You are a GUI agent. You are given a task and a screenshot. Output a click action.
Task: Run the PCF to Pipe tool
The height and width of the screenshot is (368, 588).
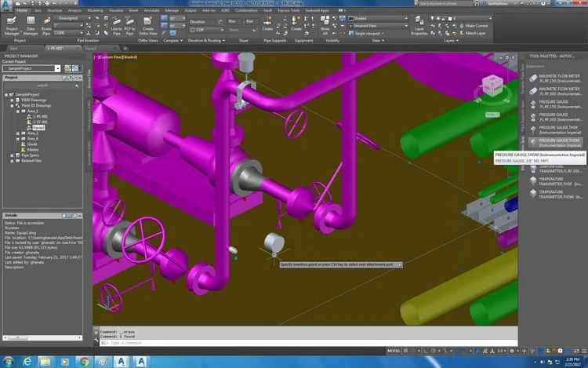point(129,26)
